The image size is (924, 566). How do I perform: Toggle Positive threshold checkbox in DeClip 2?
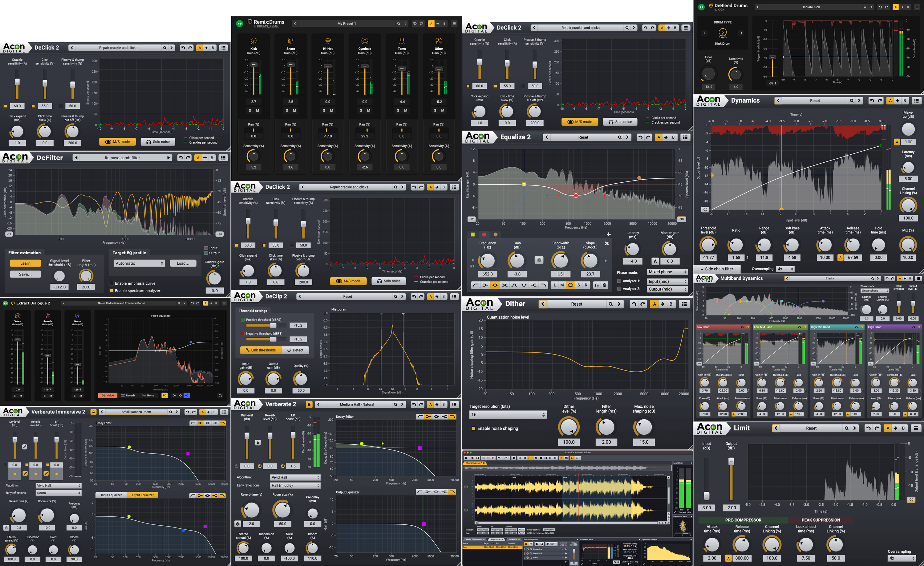pos(243,320)
